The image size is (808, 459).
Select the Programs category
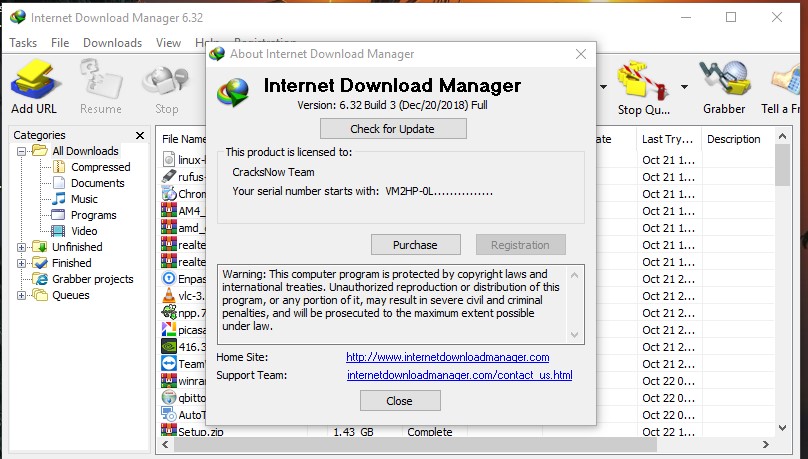click(93, 215)
